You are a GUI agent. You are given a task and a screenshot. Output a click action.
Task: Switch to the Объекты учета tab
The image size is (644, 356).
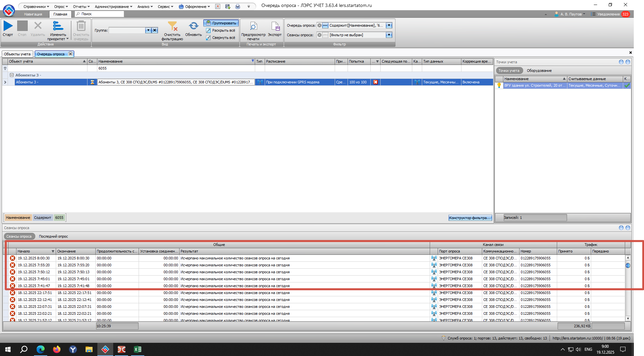tap(17, 54)
